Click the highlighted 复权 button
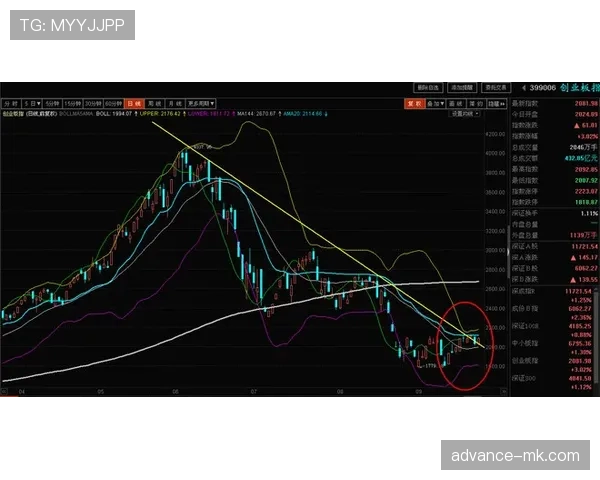600x480 pixels. (x=411, y=103)
